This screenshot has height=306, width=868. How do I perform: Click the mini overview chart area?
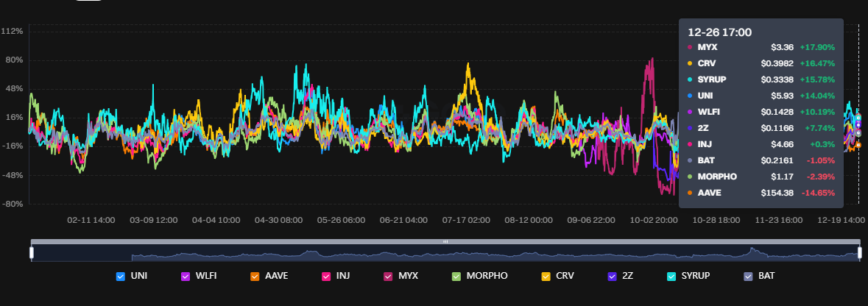point(445,254)
